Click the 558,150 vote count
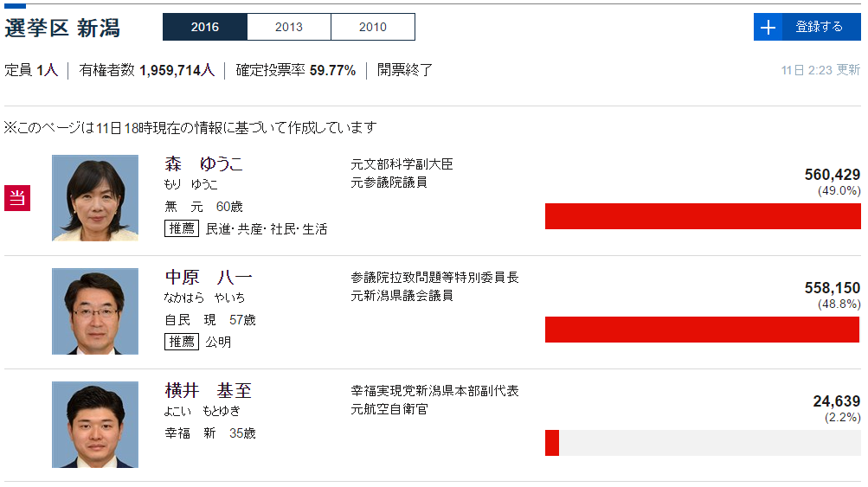 click(x=832, y=288)
